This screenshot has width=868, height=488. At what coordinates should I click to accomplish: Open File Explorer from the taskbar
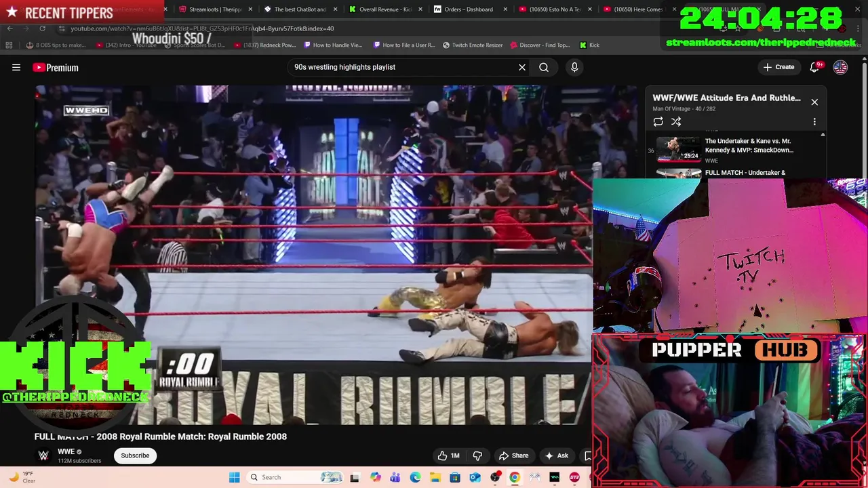(x=435, y=477)
